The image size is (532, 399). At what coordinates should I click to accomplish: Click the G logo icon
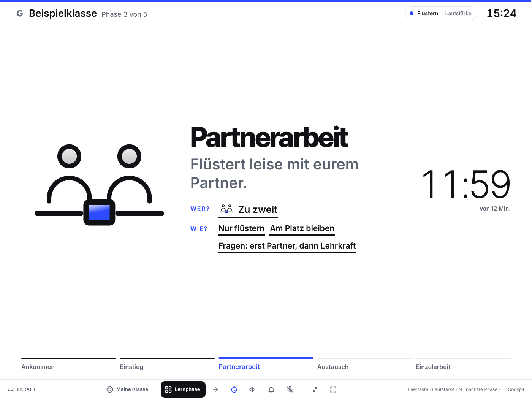point(20,13)
